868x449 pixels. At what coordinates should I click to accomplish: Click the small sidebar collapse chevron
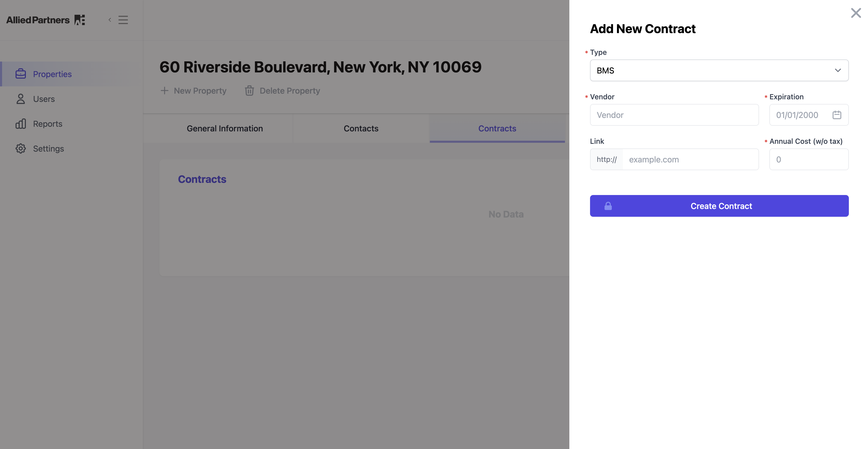[x=110, y=20]
